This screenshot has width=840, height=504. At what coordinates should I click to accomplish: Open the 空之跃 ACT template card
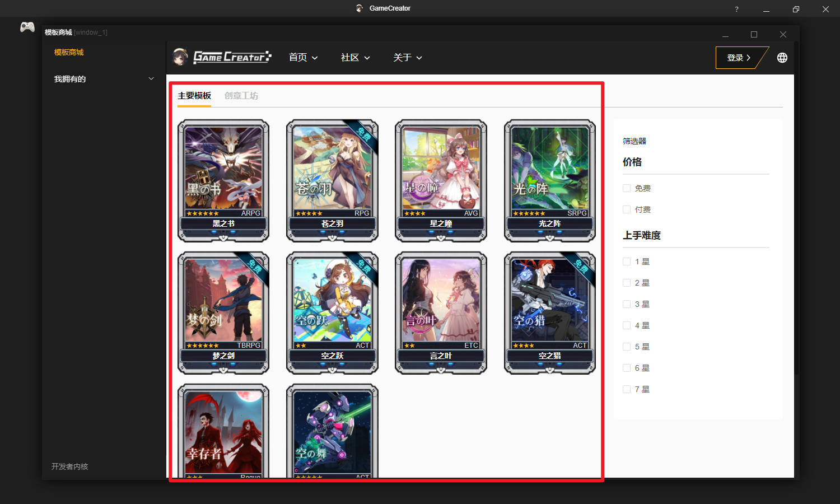[332, 312]
